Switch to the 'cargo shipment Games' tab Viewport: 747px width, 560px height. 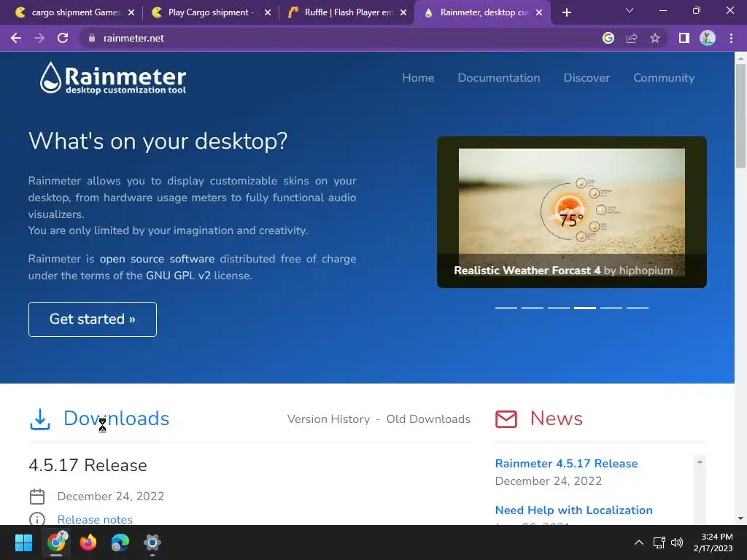tap(76, 12)
